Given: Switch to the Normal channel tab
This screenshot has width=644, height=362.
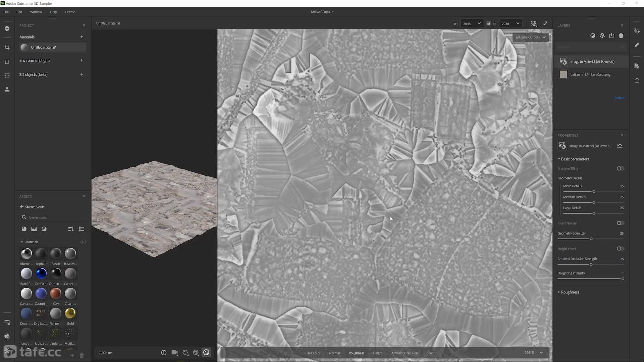Looking at the screenshot, I should point(334,353).
